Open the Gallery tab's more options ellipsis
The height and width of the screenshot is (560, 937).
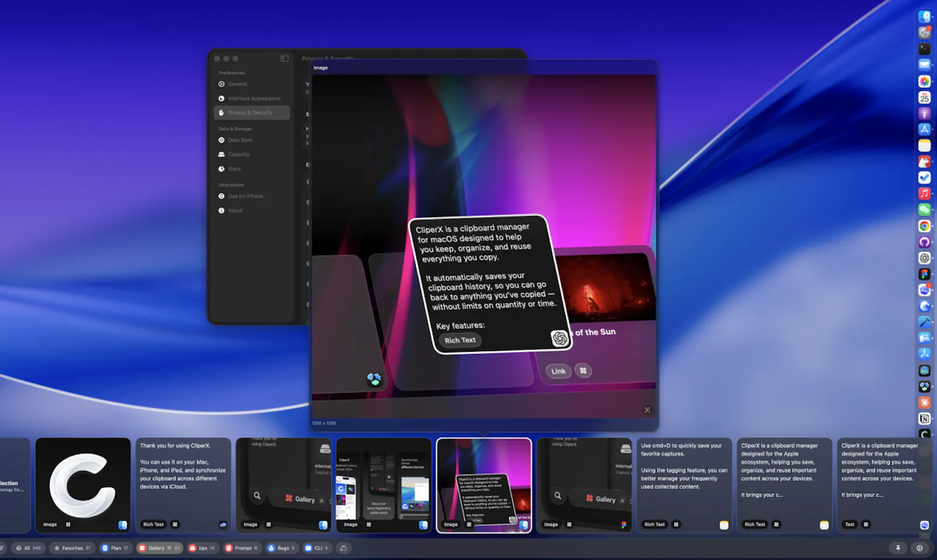177,548
